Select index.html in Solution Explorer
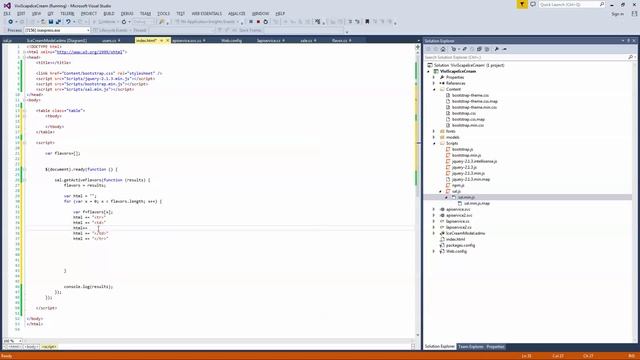This screenshot has width=640, height=360. point(455,240)
